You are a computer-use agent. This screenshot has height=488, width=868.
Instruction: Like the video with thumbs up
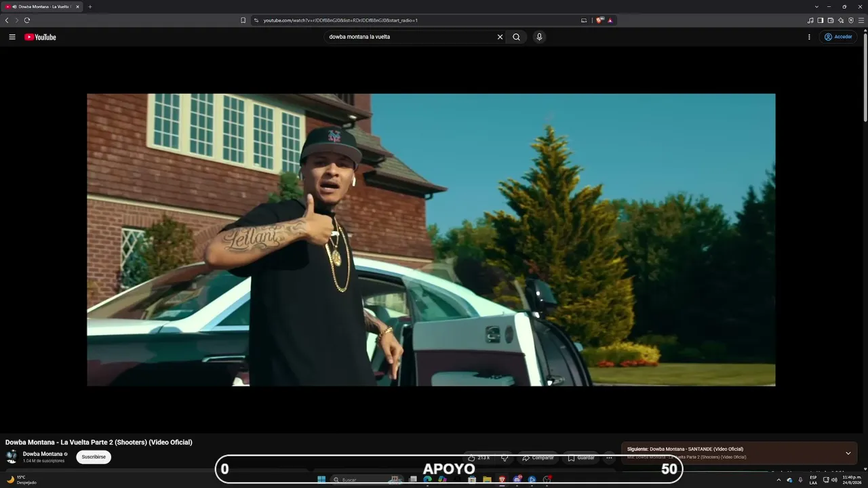(479, 457)
